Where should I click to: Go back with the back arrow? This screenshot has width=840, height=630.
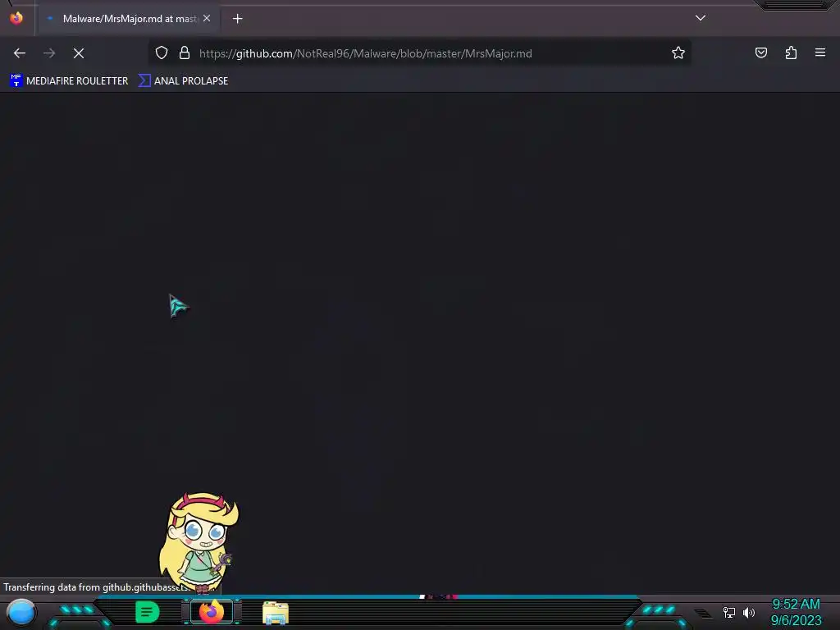20,53
